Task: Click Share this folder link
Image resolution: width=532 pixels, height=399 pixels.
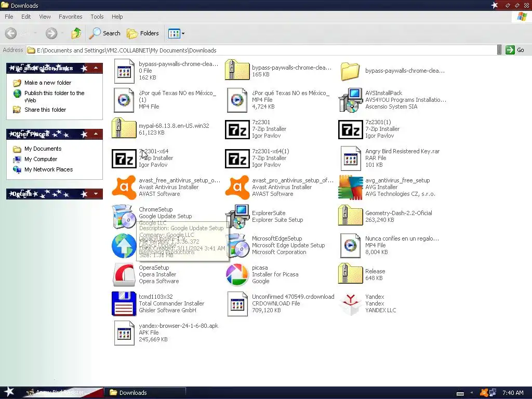Action: [45, 110]
